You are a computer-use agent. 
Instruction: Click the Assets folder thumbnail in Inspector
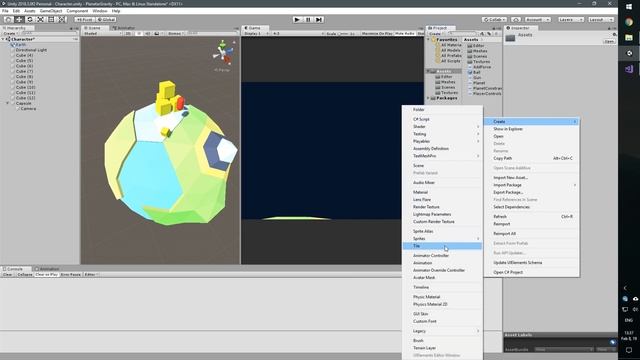click(x=510, y=38)
